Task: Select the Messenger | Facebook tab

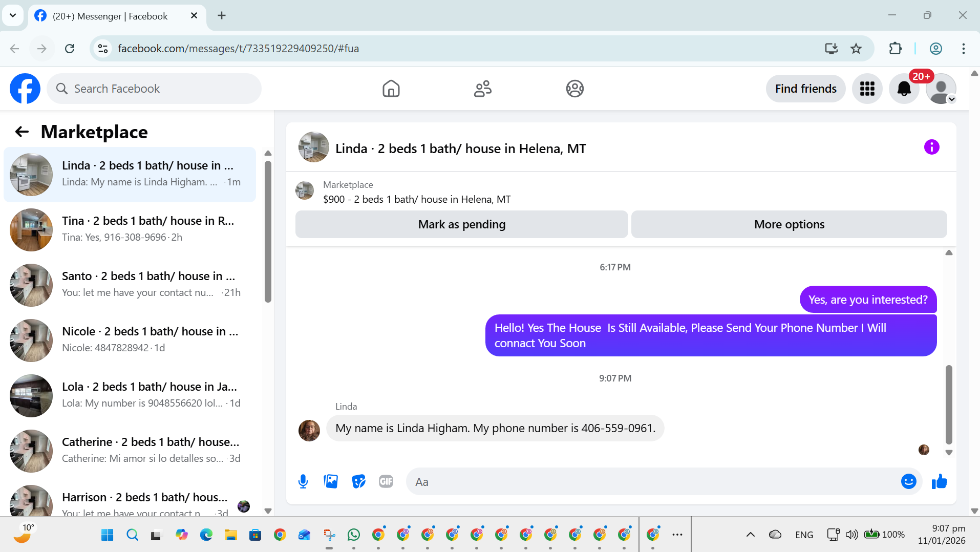Action: click(x=117, y=16)
